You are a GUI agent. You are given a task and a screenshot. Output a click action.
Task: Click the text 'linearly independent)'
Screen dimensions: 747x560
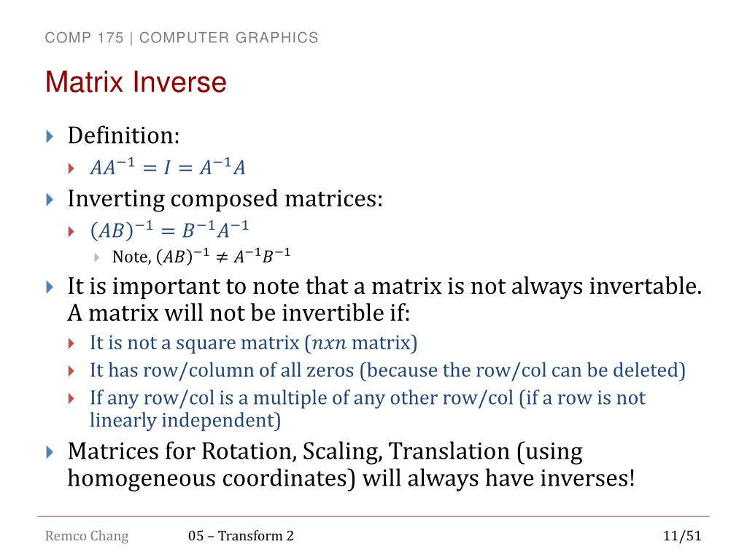[185, 421]
